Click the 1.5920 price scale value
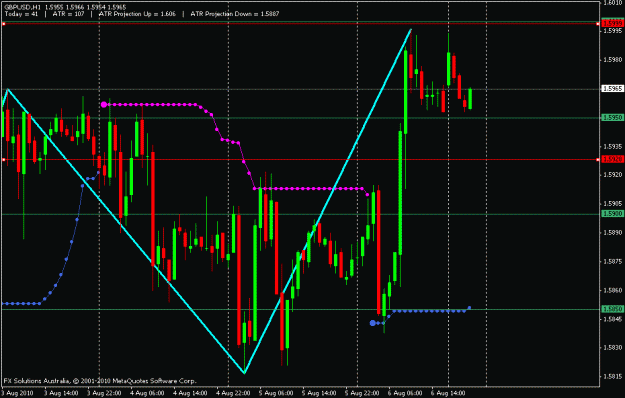625x398 pixels. (x=613, y=175)
